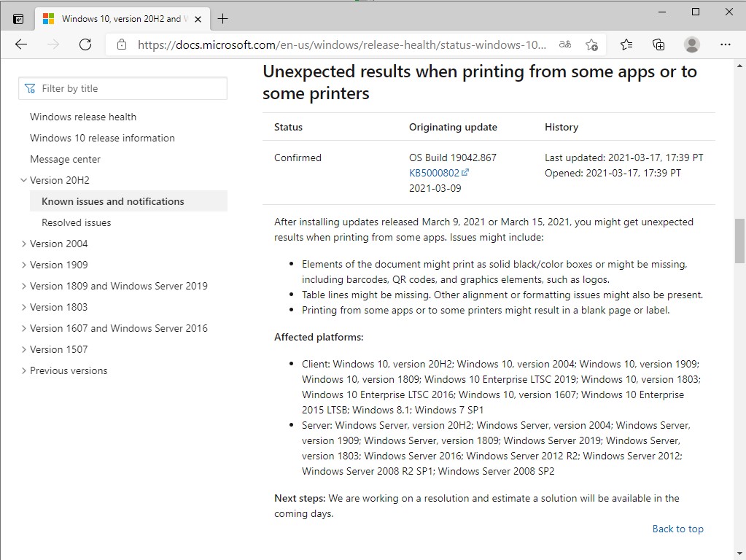Select Resolved issues in the sidebar

(77, 222)
